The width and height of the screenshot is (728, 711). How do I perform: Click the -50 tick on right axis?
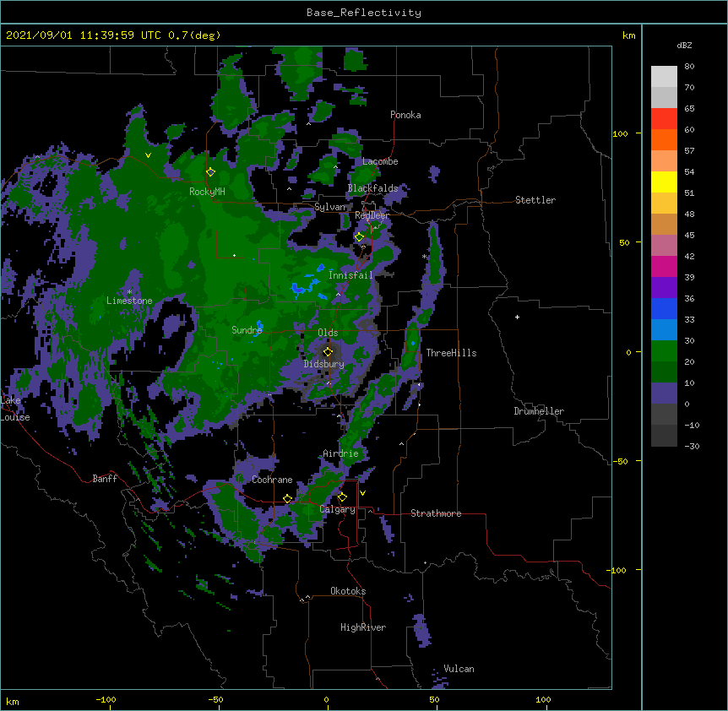click(x=620, y=461)
